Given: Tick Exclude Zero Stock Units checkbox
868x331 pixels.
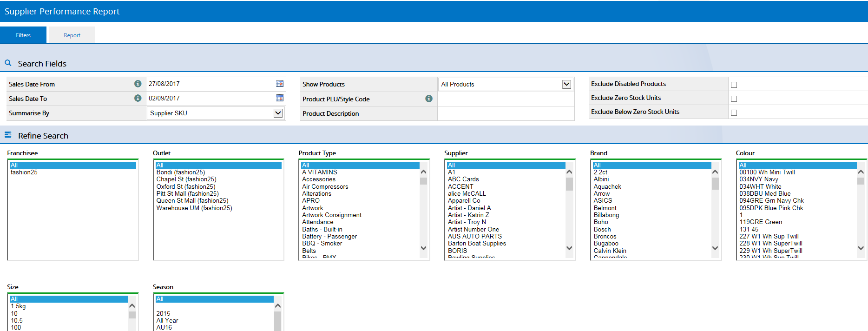Looking at the screenshot, I should click(734, 99).
